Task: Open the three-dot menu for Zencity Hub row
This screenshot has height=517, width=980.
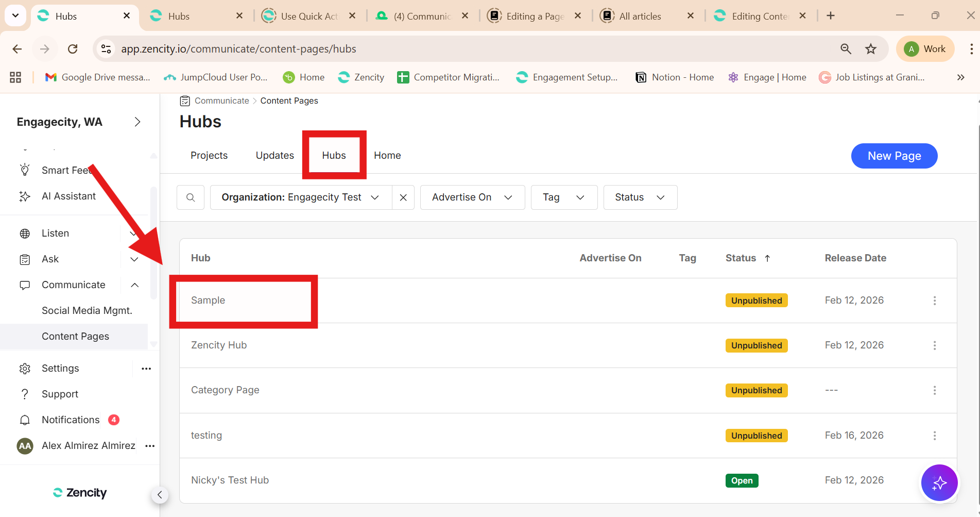Action: [934, 345]
